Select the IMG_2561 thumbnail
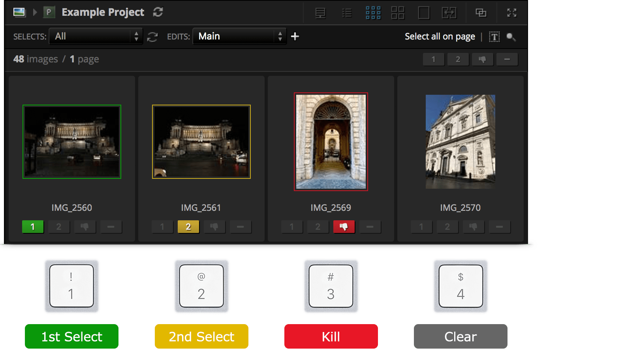The height and width of the screenshot is (364, 624). click(x=201, y=142)
